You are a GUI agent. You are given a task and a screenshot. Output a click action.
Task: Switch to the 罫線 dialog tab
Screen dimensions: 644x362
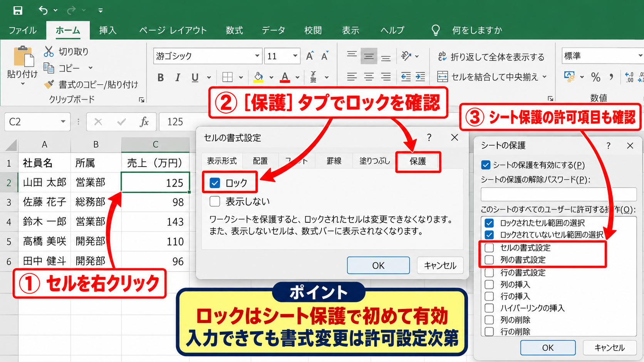pos(334,161)
